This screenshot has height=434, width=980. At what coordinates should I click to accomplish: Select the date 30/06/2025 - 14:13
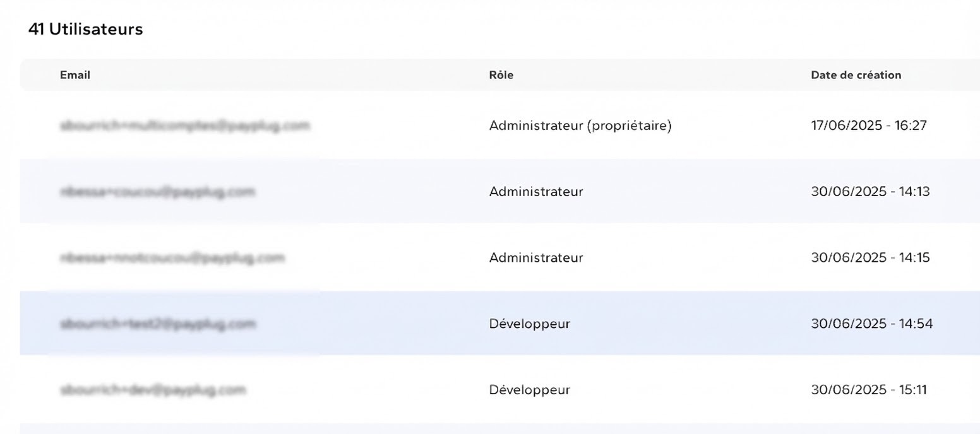(x=870, y=192)
